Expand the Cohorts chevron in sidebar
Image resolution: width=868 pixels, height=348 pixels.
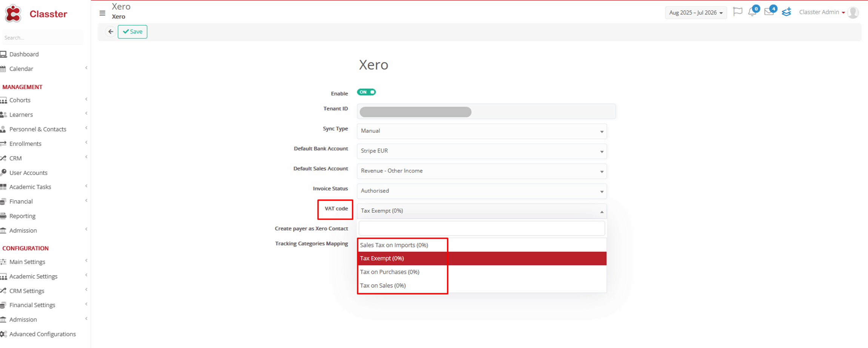point(86,99)
